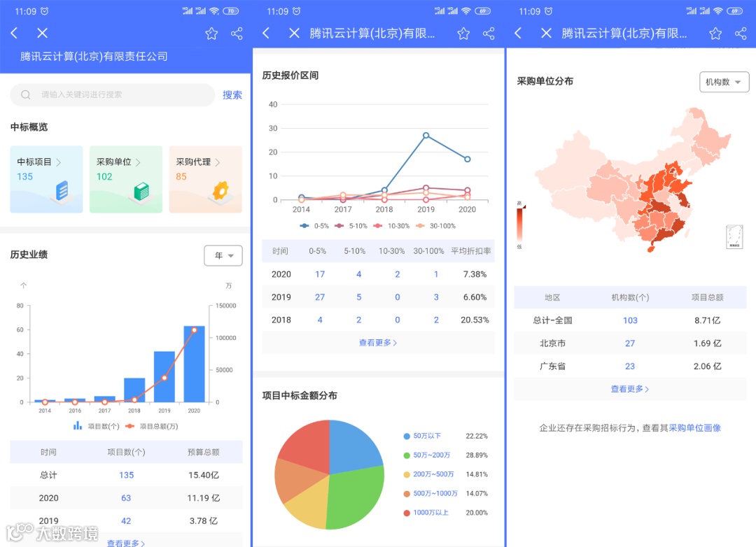This screenshot has width=756, height=547.
Task: Click 2019 peak point of 0-5% line
Action: (426, 136)
